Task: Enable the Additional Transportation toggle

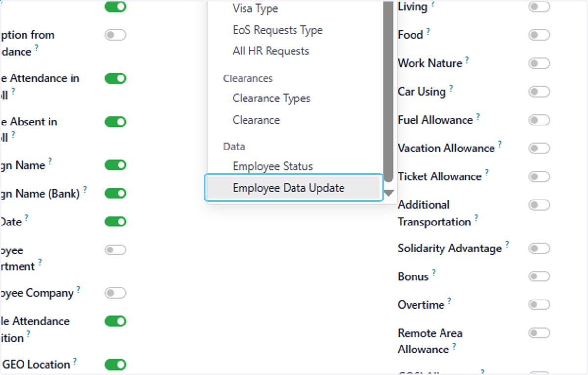Action: (x=539, y=205)
